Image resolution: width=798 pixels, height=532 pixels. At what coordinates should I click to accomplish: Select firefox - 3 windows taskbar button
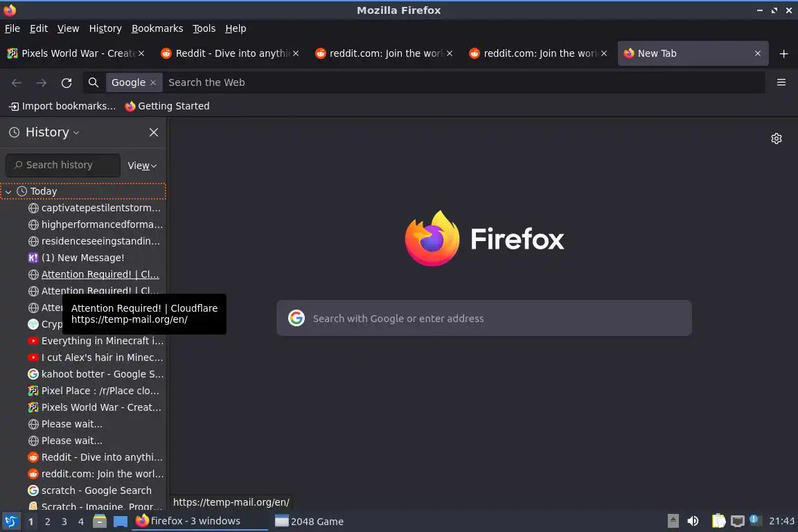(x=199, y=522)
